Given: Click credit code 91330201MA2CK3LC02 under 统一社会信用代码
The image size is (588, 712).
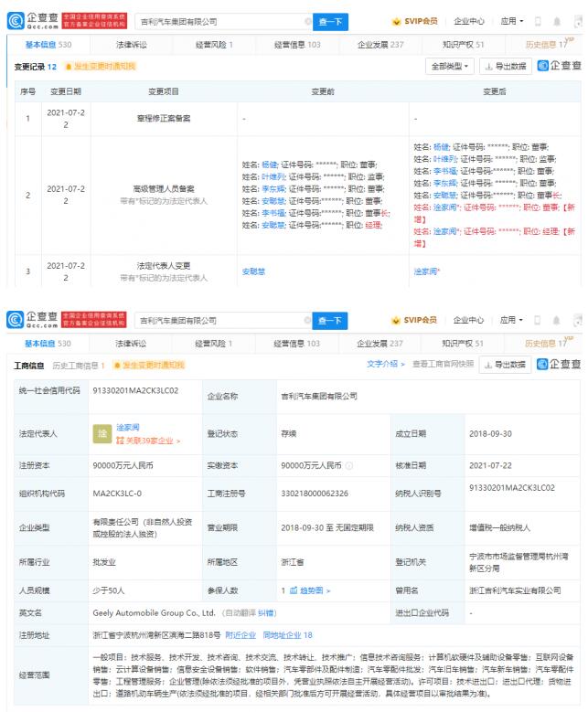Looking at the screenshot, I should 135,390.
